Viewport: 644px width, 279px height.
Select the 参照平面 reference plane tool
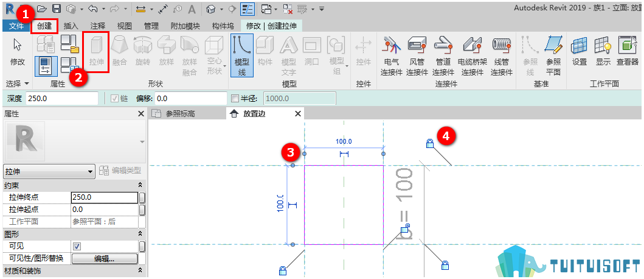tap(553, 55)
